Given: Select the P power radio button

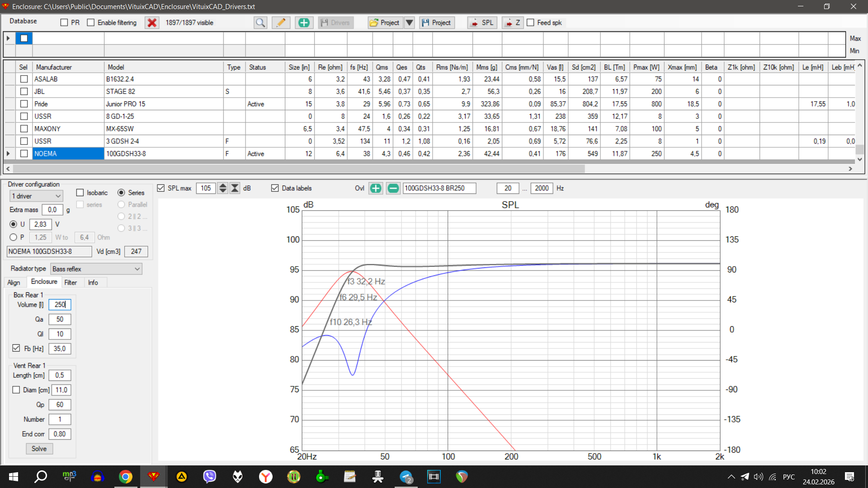Looking at the screenshot, I should pyautogui.click(x=14, y=237).
